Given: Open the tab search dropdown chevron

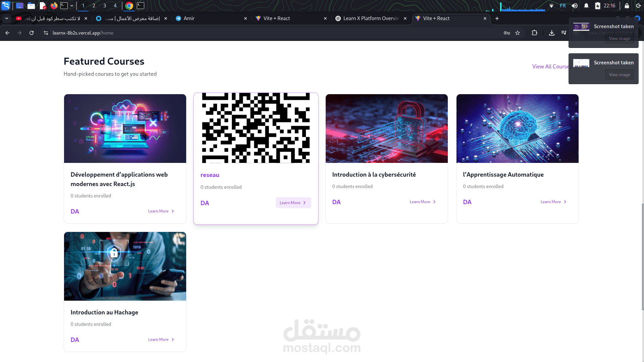Looking at the screenshot, I should [x=7, y=18].
